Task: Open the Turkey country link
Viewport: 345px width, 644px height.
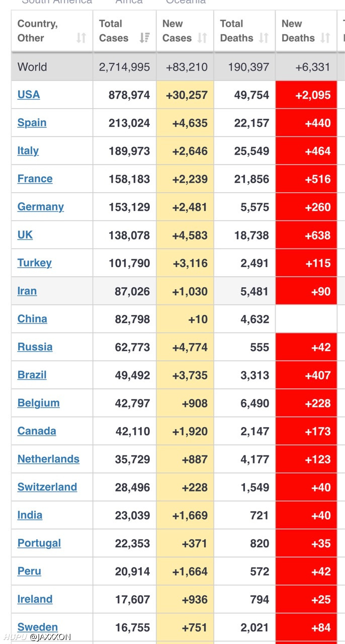Action: click(35, 263)
